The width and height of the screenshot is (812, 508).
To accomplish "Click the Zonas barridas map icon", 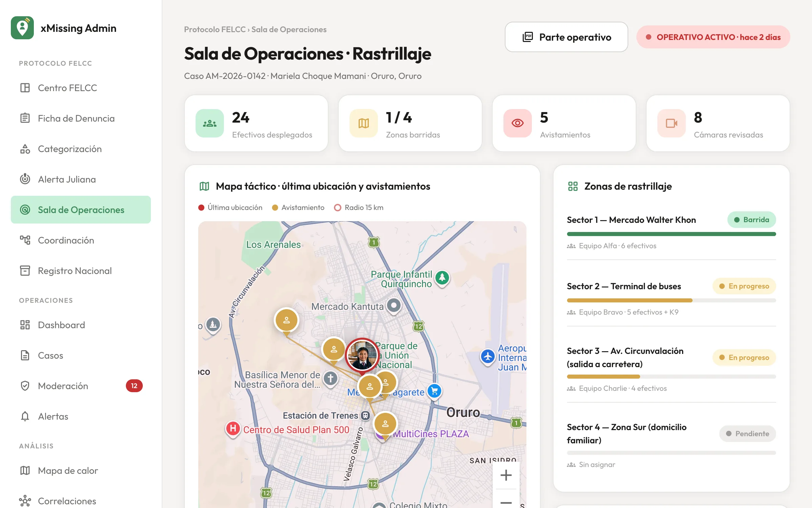I will tap(364, 123).
